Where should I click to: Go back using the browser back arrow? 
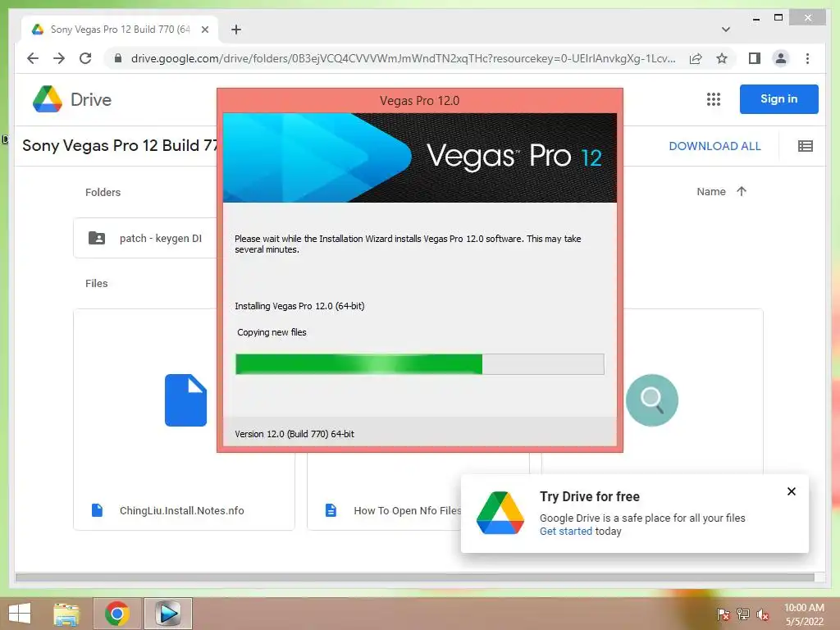pyautogui.click(x=33, y=58)
